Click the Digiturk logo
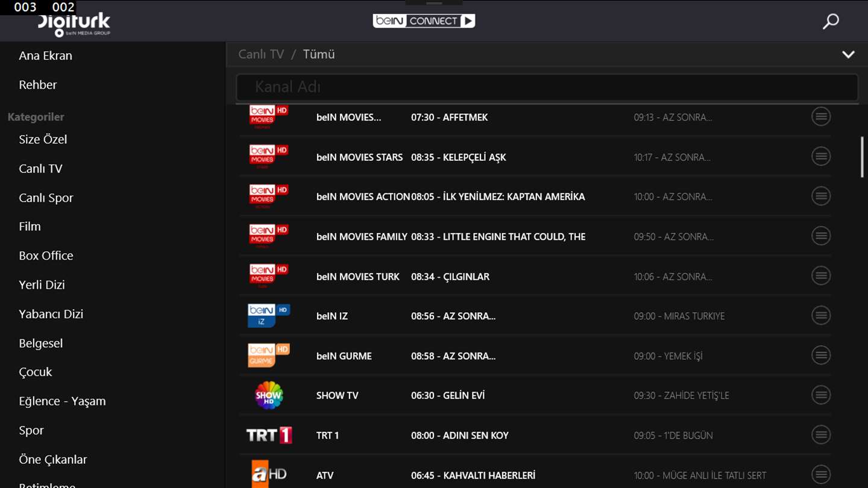The image size is (868, 488). (74, 24)
